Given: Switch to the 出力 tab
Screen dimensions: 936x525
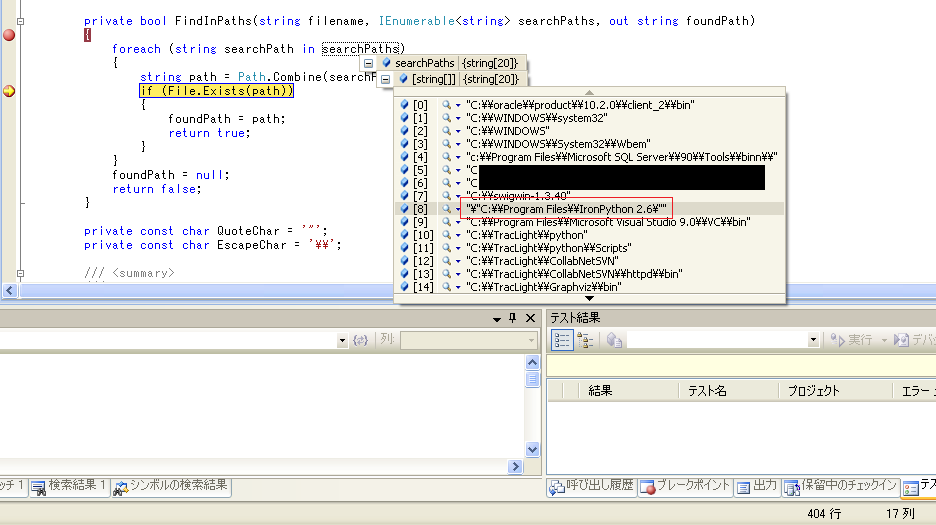Looking at the screenshot, I should (757, 487).
